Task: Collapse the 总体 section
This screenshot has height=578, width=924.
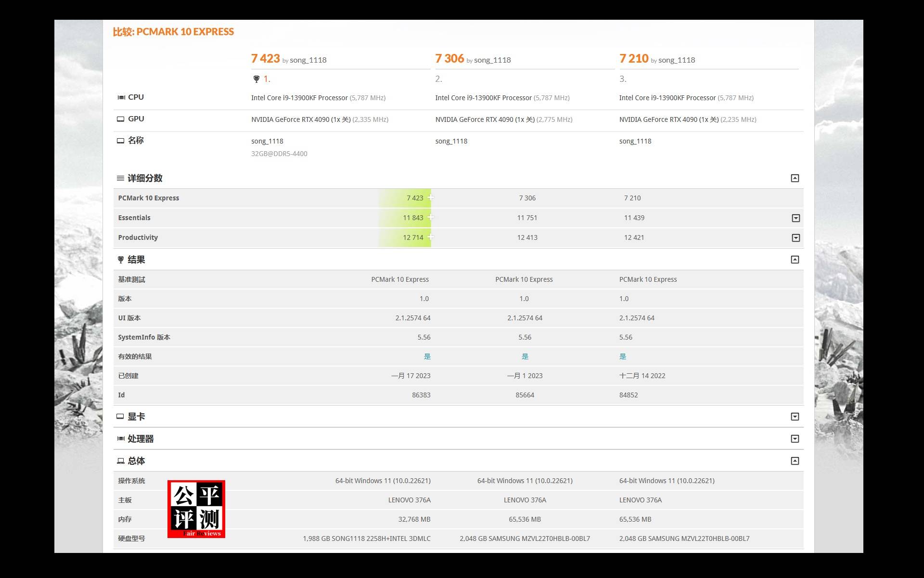Action: point(795,461)
